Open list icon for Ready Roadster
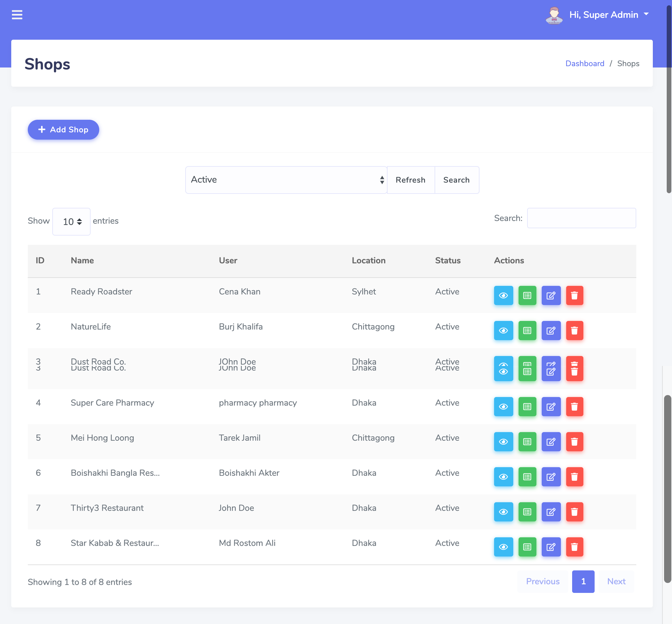672x624 pixels. tap(527, 295)
